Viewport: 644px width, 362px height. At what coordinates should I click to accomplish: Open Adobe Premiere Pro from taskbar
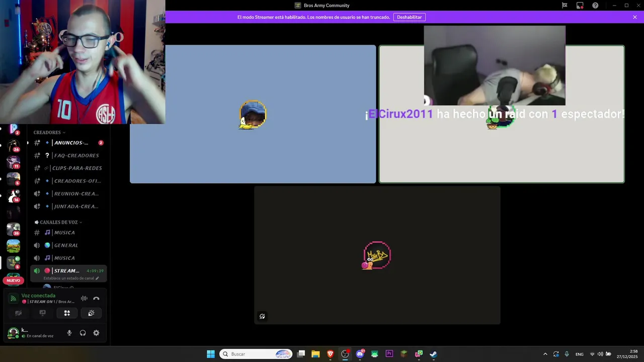pos(389,354)
